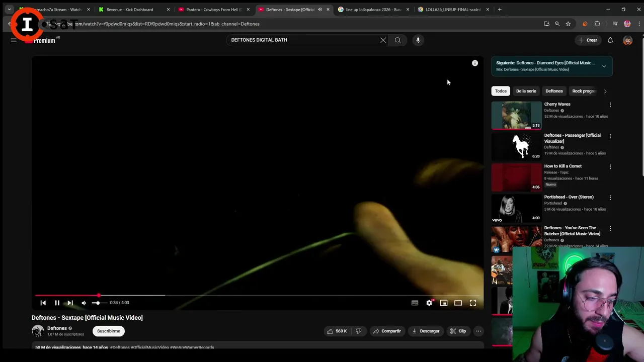The height and width of the screenshot is (362, 644).
Task: Switch to line up lollapalooza 2026 tab
Action: pyautogui.click(x=373, y=10)
